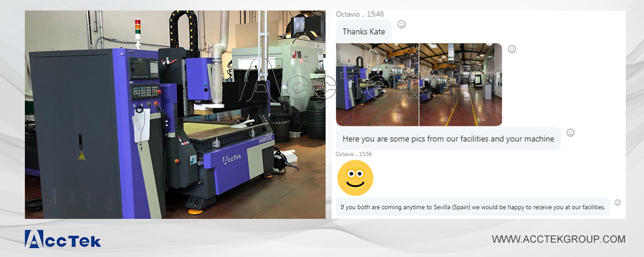The image size is (644, 257).
Task: Click the reaction smiley beside the shared photos
Action: (x=512, y=49)
